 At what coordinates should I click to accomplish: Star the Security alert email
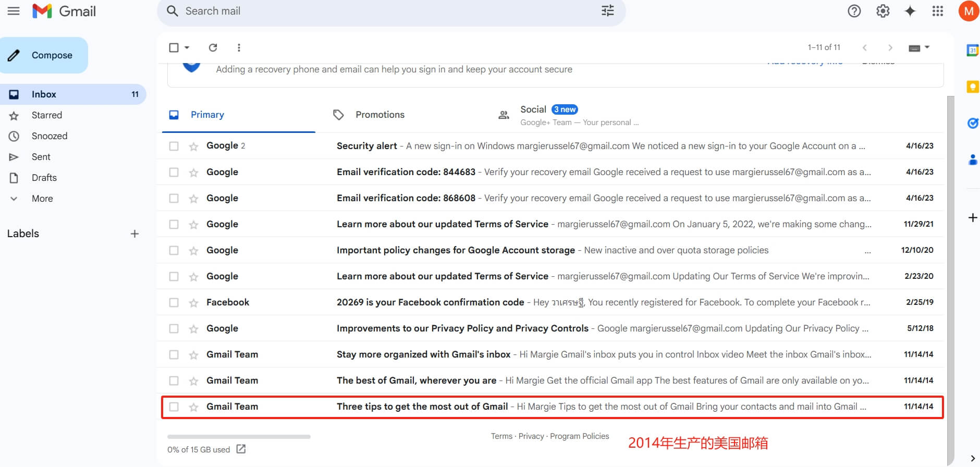coord(193,146)
